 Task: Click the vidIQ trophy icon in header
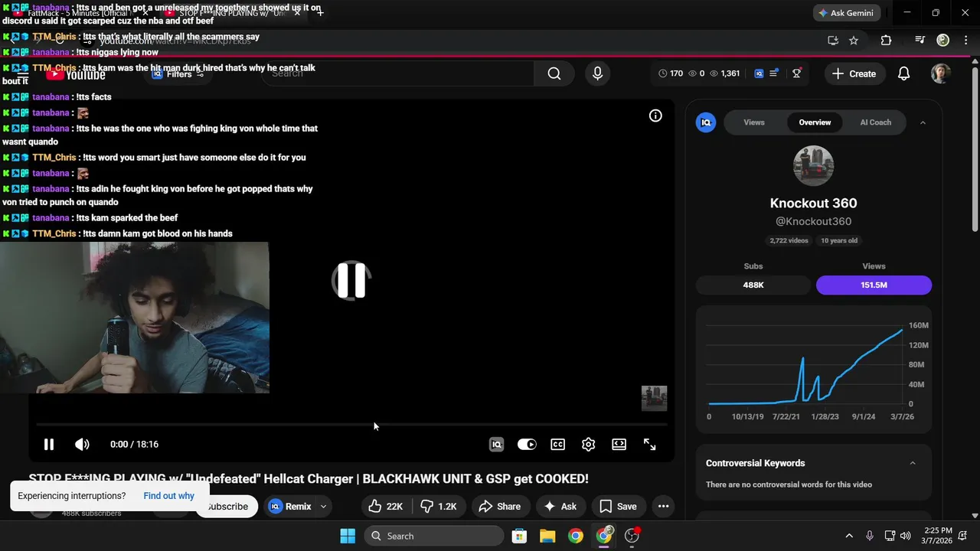[x=796, y=73]
